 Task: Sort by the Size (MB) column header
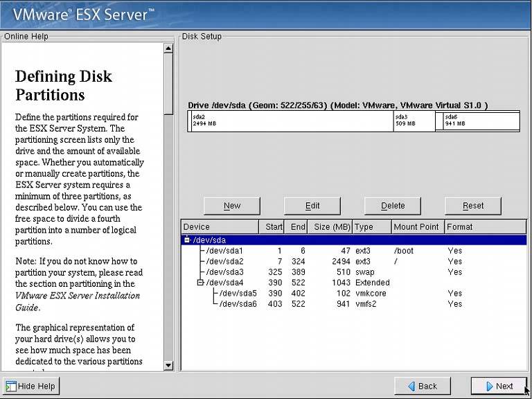(330, 227)
